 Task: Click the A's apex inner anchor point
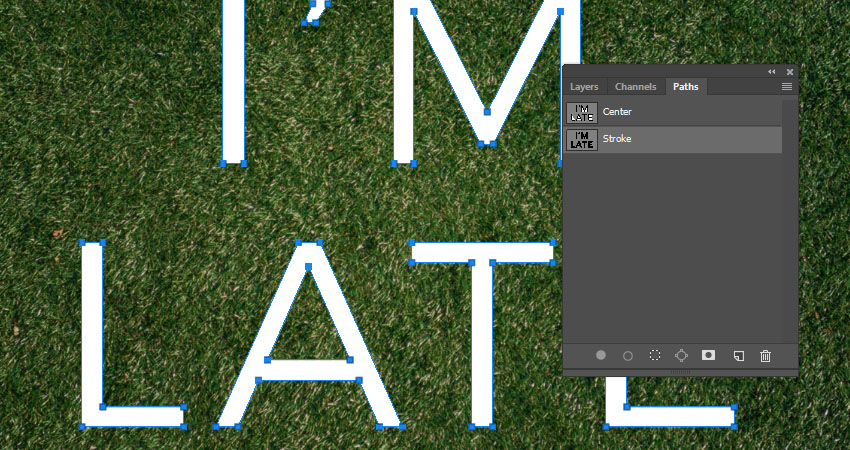click(308, 266)
